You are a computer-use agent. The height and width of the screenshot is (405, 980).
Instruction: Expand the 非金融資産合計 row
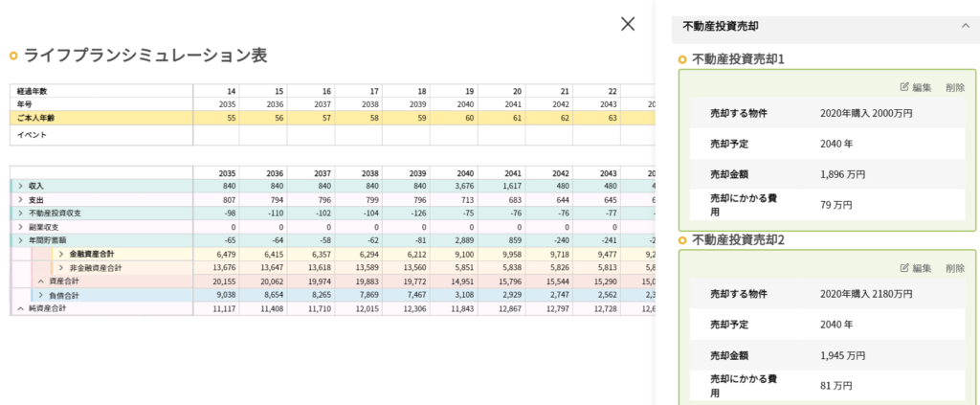tap(61, 268)
